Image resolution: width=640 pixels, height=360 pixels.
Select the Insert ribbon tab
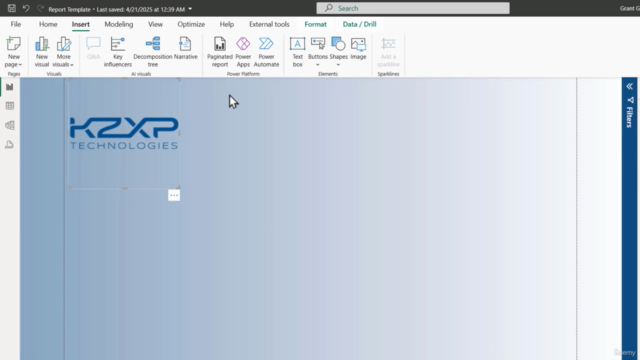coord(81,24)
